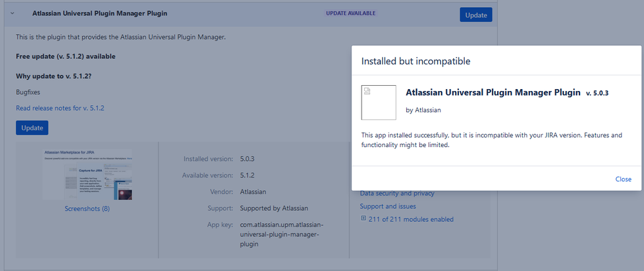Screen dimensions: 644x271
Task: Open the Atlassian Marketplace screenshot thumbnail
Action: point(88,174)
